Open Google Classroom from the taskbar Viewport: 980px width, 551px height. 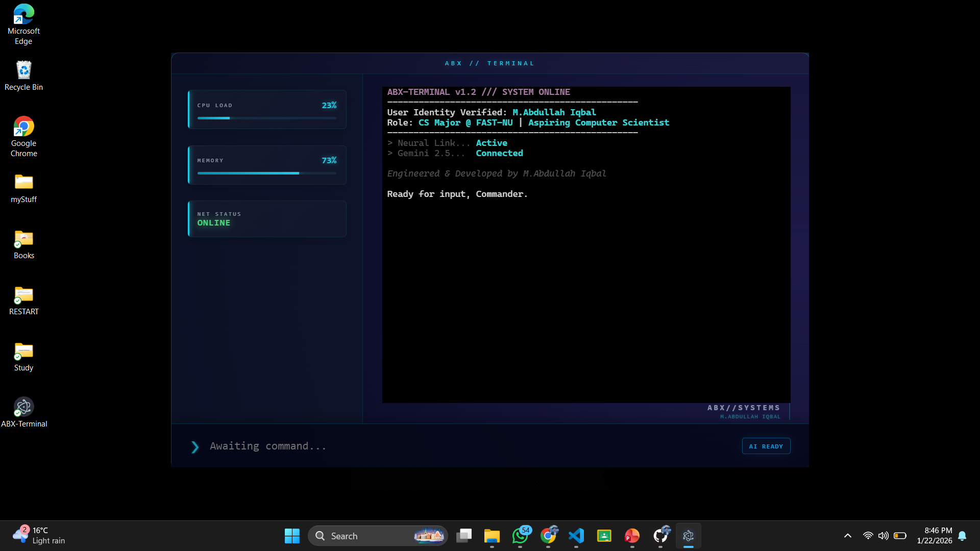[604, 536]
